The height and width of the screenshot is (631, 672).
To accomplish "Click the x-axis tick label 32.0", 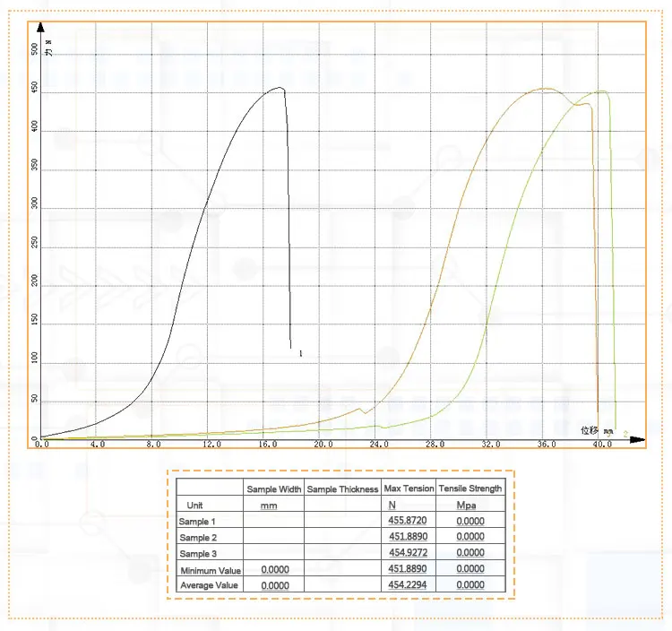I will [x=491, y=444].
